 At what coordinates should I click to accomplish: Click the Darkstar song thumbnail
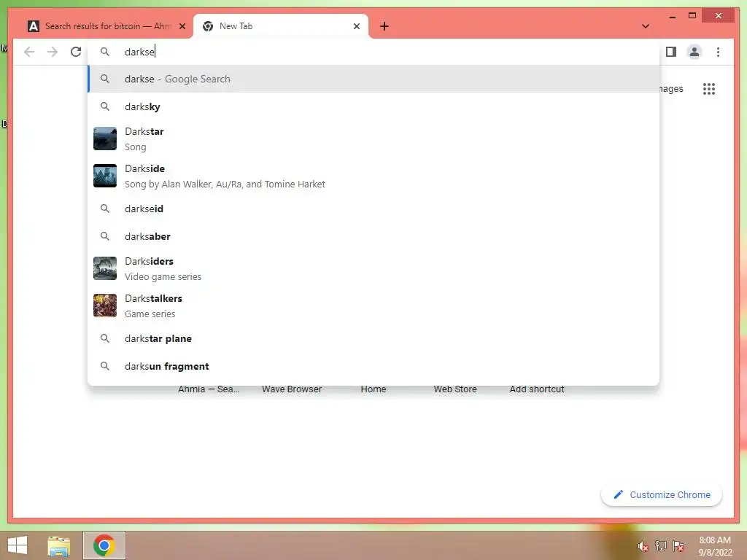(105, 139)
